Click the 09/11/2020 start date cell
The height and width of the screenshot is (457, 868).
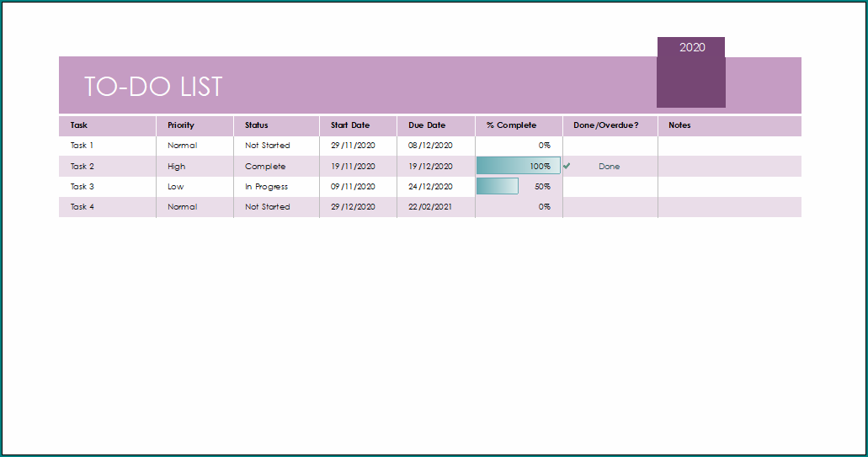point(353,187)
